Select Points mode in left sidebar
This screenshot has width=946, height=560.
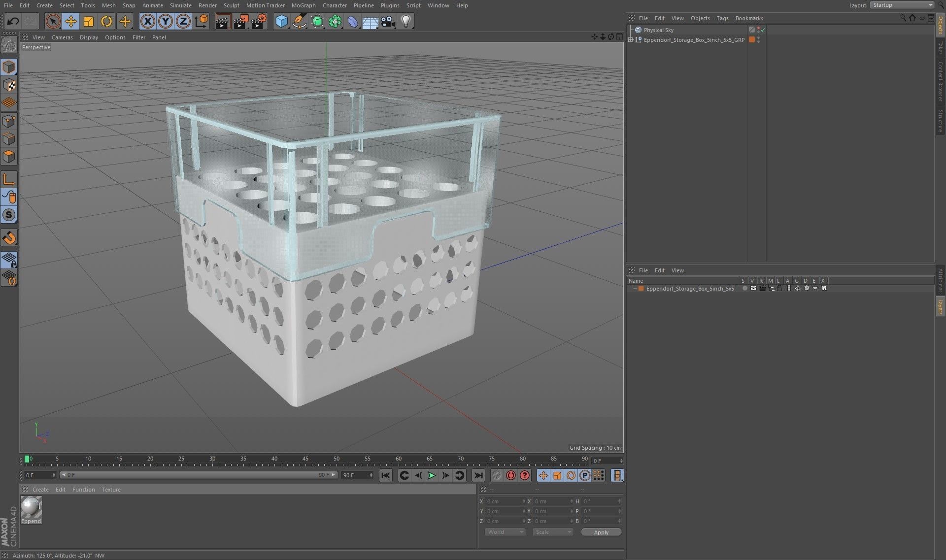coord(9,121)
